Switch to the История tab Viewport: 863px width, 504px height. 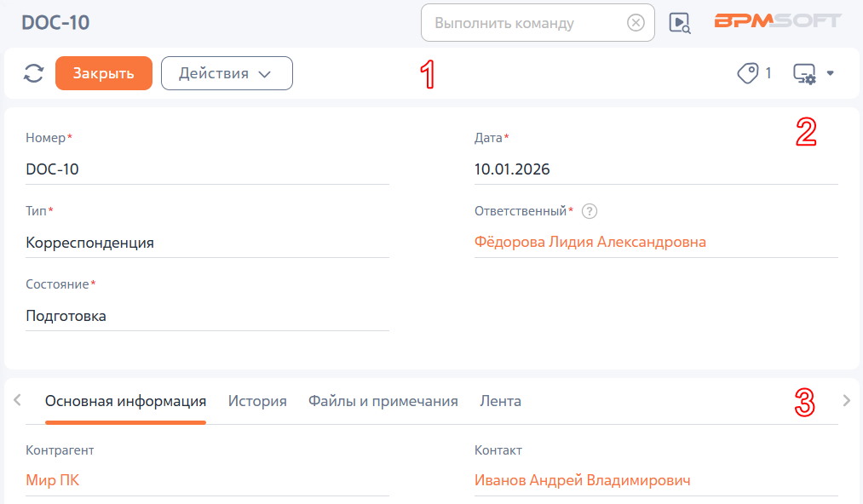[x=257, y=401]
